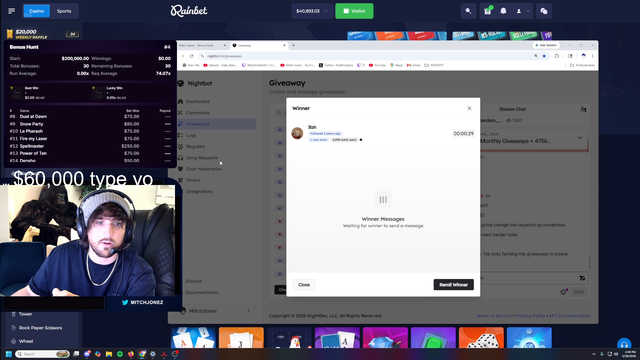Close the Winner dialog with X
Viewport: 640px width, 360px height.
pos(469,108)
